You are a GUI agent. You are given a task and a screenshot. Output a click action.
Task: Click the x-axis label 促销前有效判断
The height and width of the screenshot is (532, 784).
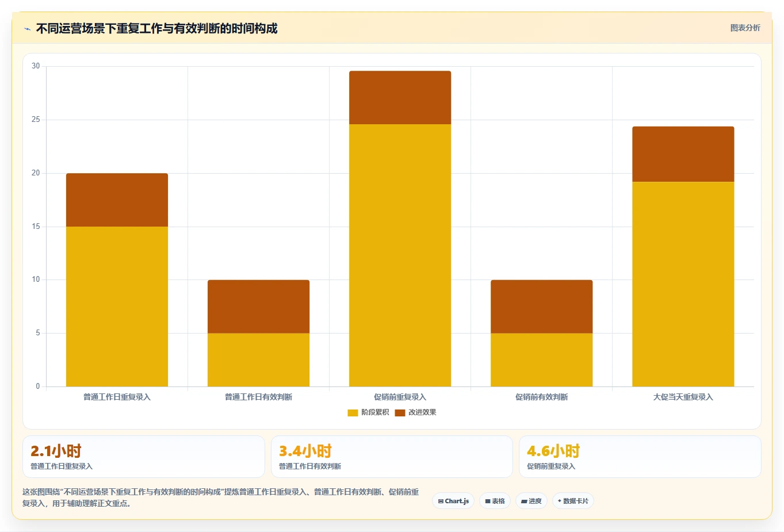tap(541, 397)
